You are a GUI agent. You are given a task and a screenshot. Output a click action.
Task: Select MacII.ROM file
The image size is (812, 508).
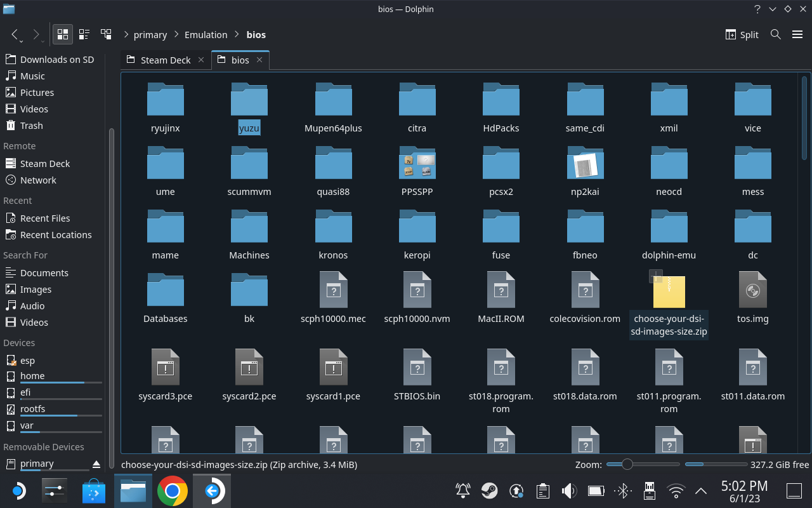(x=501, y=298)
